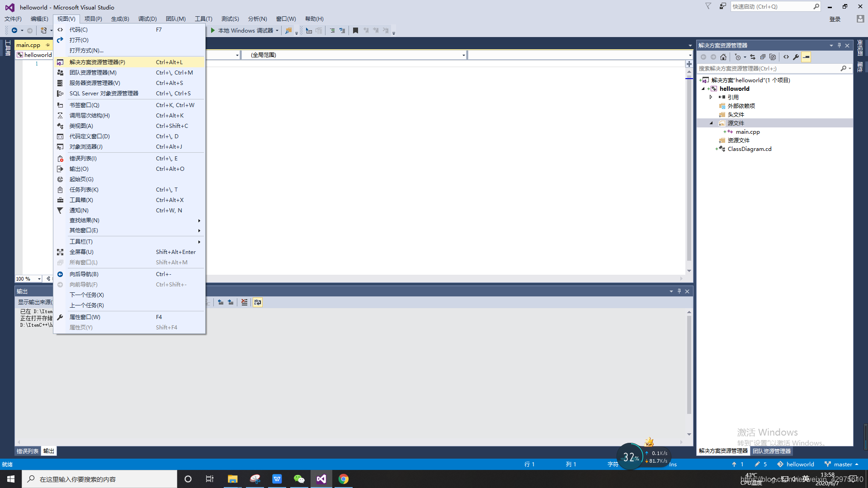Open the 生成(B) menu in menu bar
868x488 pixels.
click(x=120, y=19)
